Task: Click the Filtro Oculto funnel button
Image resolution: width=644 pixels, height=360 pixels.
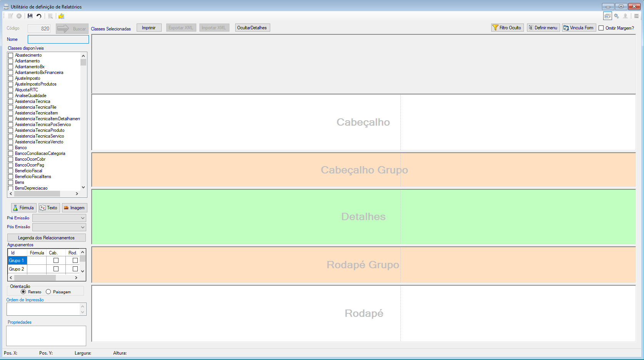Action: [507, 28]
